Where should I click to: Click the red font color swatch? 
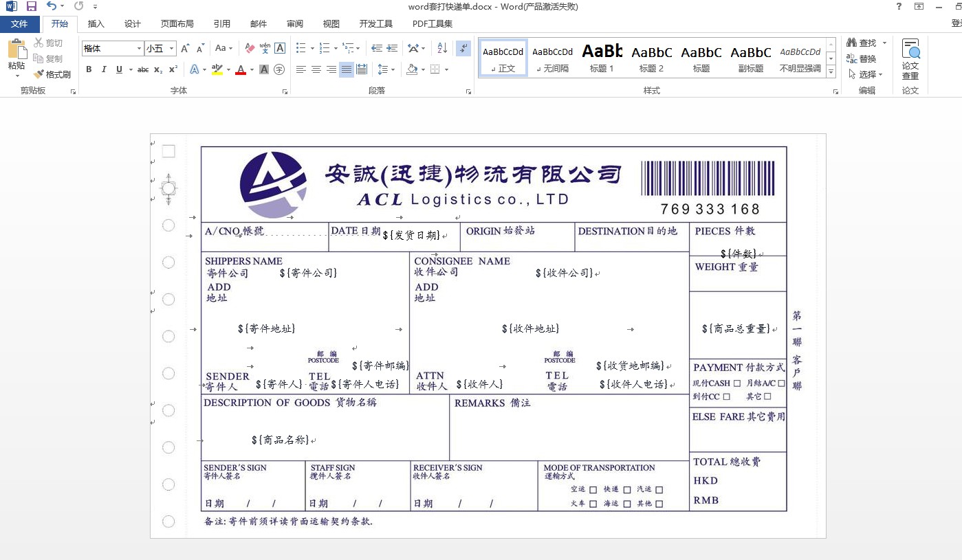coord(240,70)
